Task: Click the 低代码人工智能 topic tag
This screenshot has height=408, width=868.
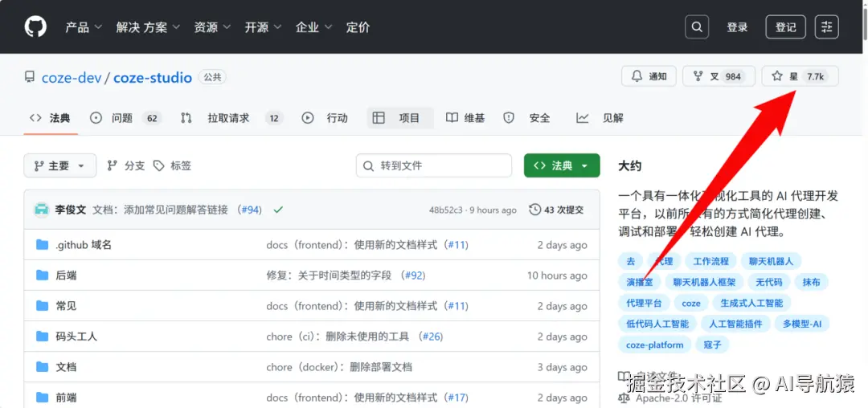Action: 657,324
